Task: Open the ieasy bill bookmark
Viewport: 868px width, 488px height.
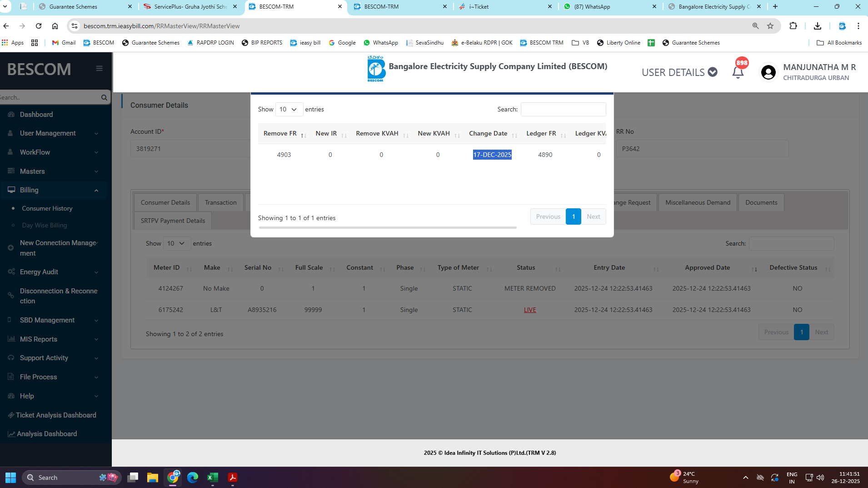Action: [305, 43]
